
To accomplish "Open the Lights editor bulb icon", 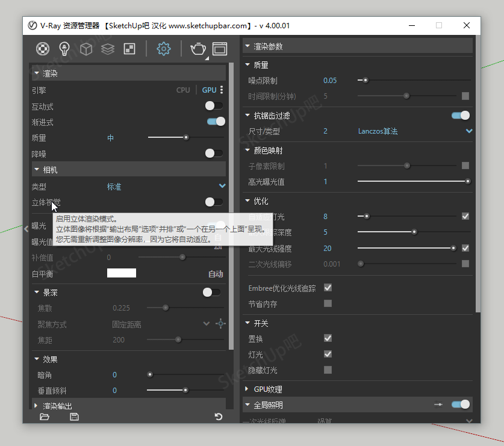I will (x=64, y=49).
